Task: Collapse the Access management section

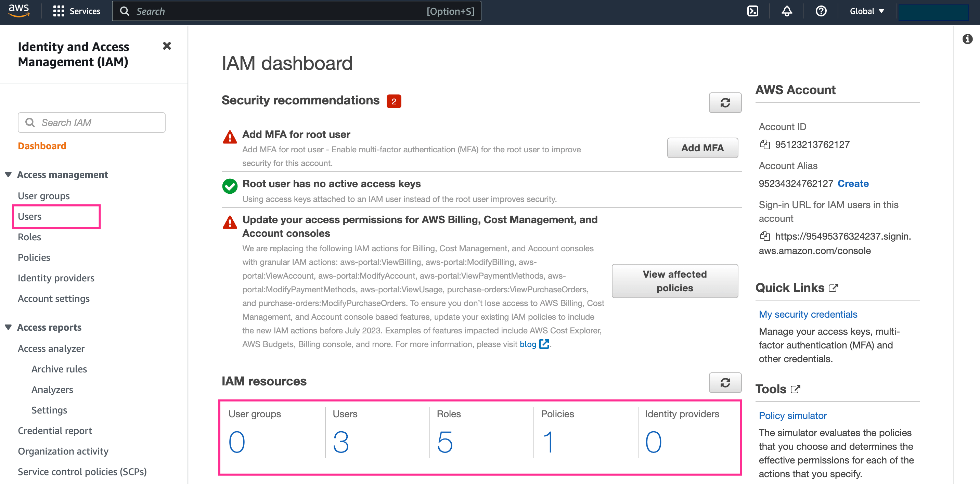Action: pyautogui.click(x=8, y=174)
